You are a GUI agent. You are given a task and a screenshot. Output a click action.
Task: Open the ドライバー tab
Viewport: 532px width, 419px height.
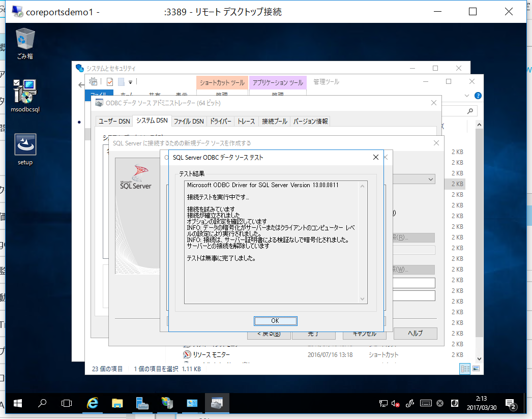[x=221, y=121]
